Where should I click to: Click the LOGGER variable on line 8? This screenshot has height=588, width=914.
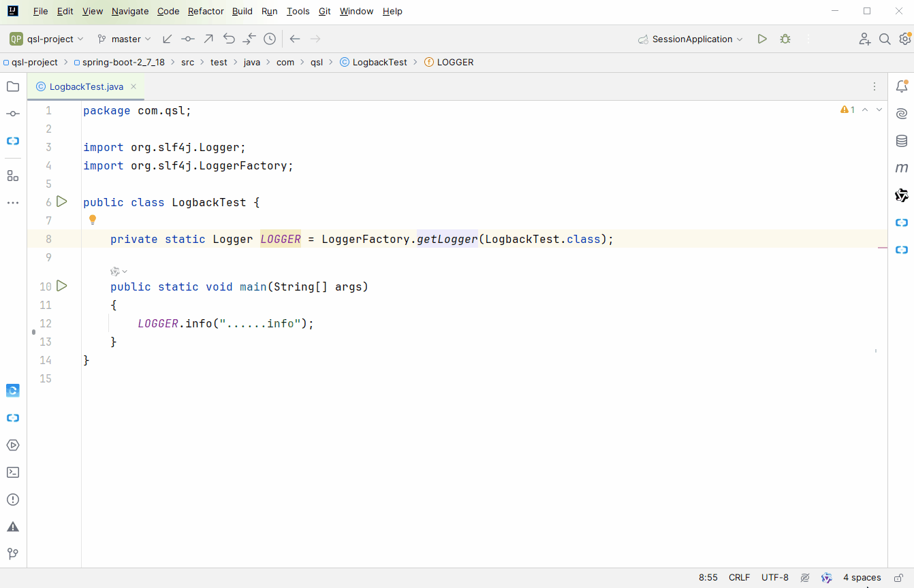tap(281, 239)
